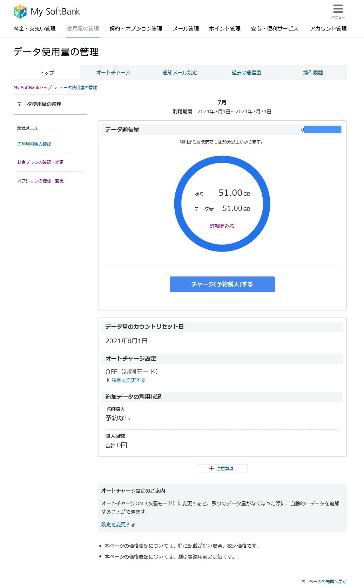Open 使用量の管理 menu
Image resolution: width=364 pixels, height=588 pixels.
[x=83, y=29]
